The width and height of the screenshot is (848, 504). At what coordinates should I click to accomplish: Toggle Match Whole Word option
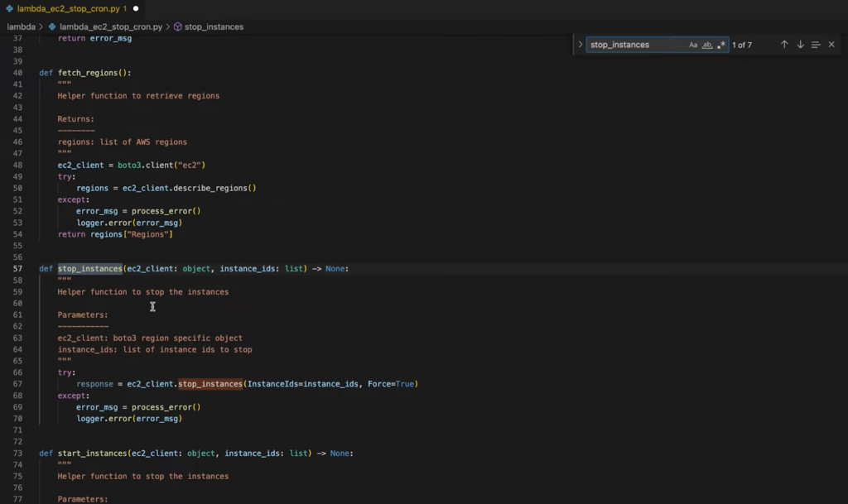pos(707,45)
